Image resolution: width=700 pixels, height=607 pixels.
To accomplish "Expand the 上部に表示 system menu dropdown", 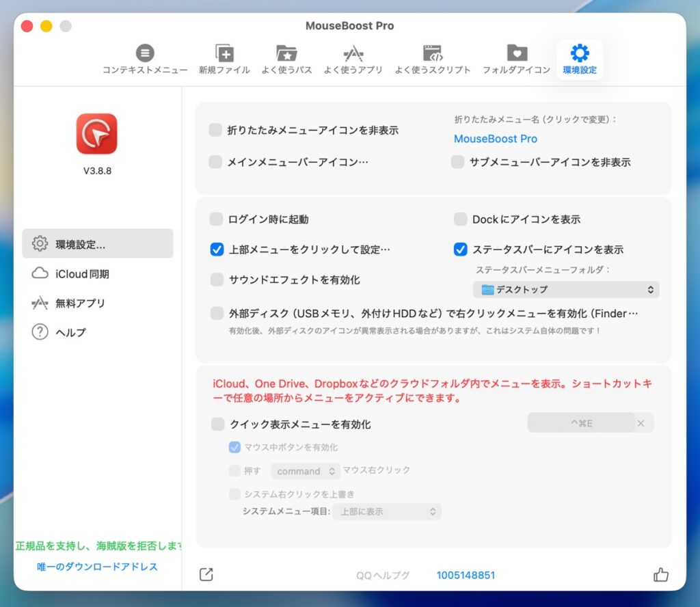I will 386,511.
